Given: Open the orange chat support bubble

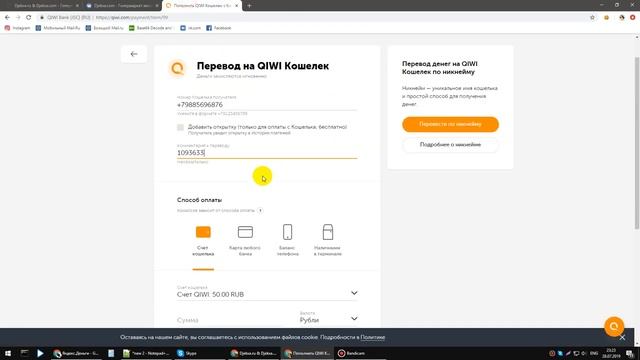Looking at the screenshot, I should coord(614,327).
